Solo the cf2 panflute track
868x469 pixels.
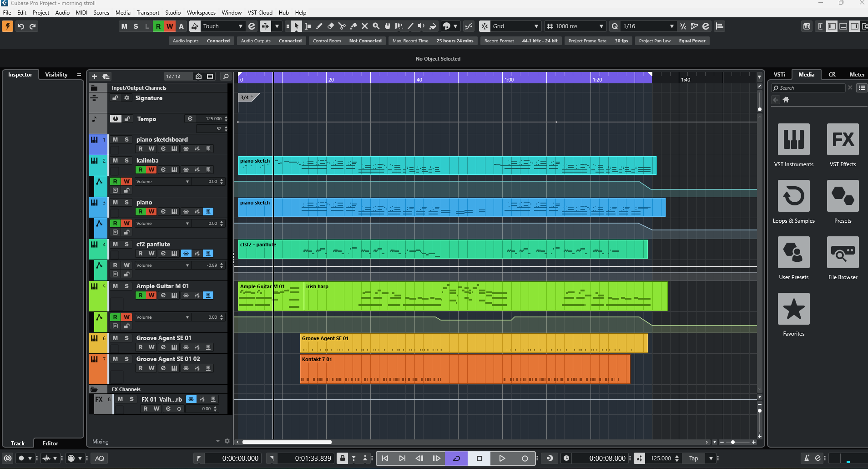(126, 244)
